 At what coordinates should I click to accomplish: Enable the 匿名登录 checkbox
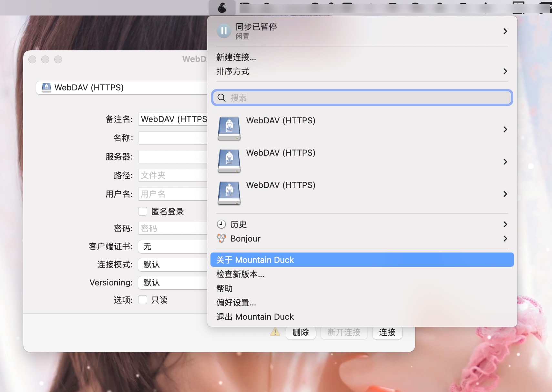point(143,211)
